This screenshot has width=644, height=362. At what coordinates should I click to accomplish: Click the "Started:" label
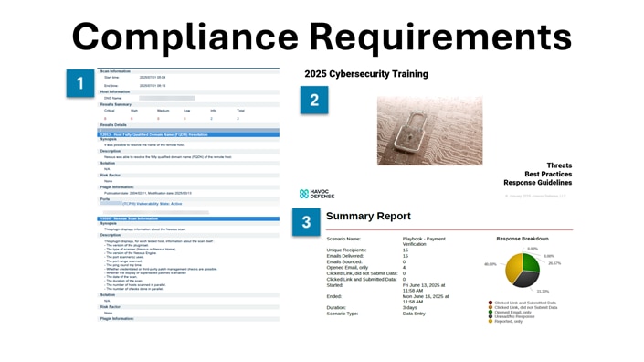(334, 284)
